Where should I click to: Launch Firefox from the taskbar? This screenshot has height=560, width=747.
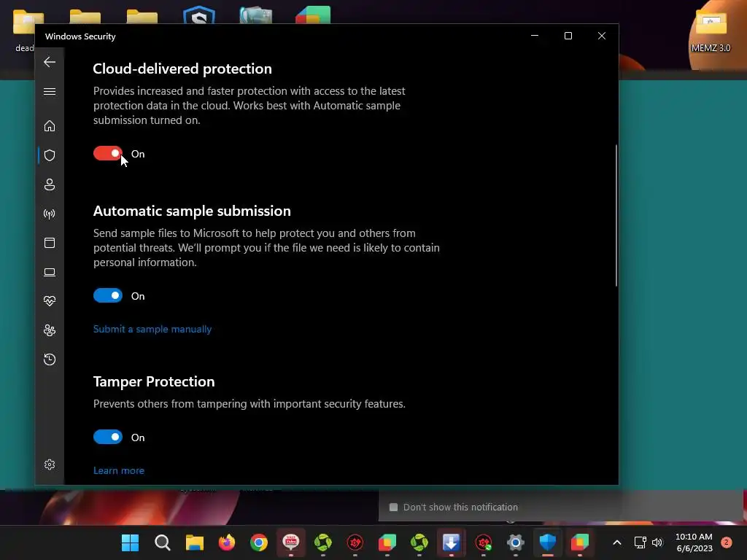(x=227, y=542)
